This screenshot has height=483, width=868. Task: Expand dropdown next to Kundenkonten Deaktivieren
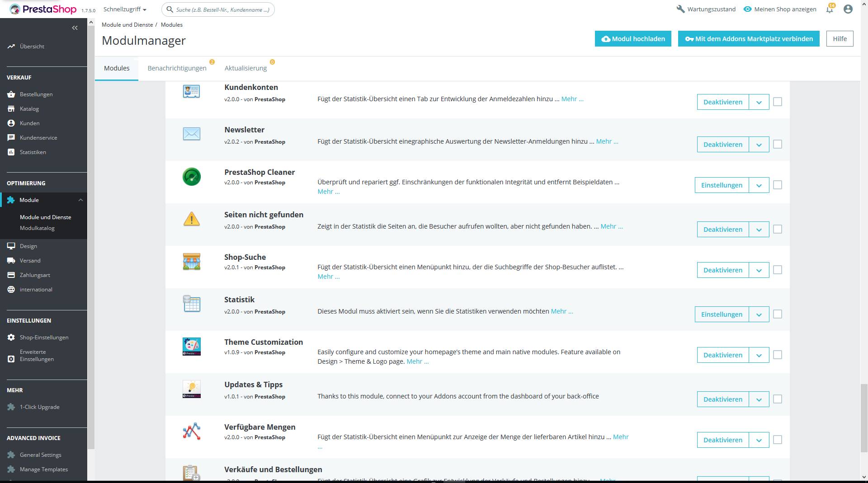point(759,102)
